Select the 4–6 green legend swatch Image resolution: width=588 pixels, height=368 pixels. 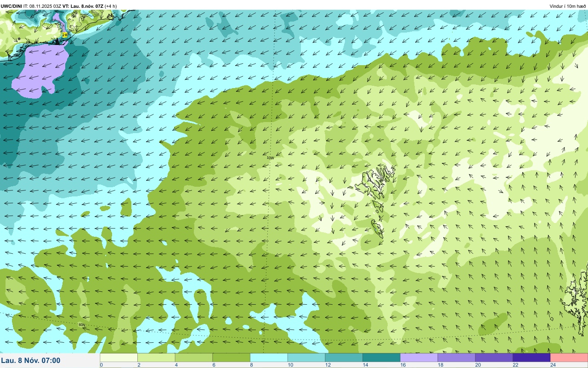pyautogui.click(x=194, y=357)
